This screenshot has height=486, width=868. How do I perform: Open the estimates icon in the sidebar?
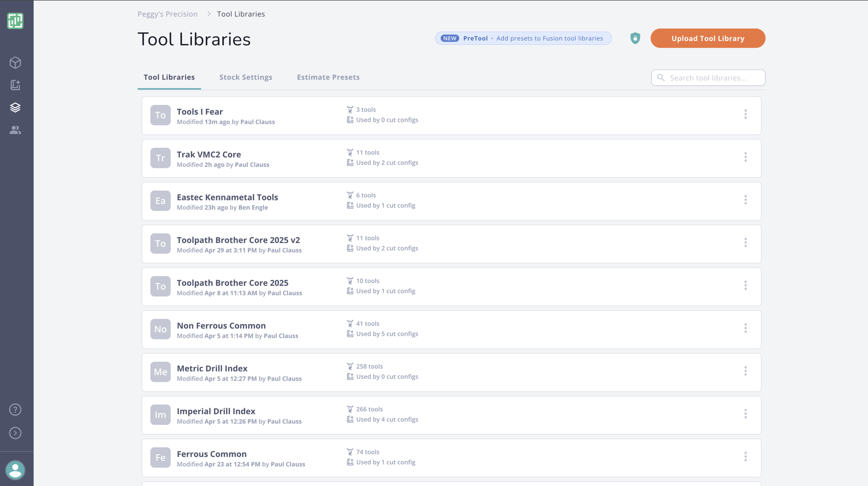pos(16,84)
